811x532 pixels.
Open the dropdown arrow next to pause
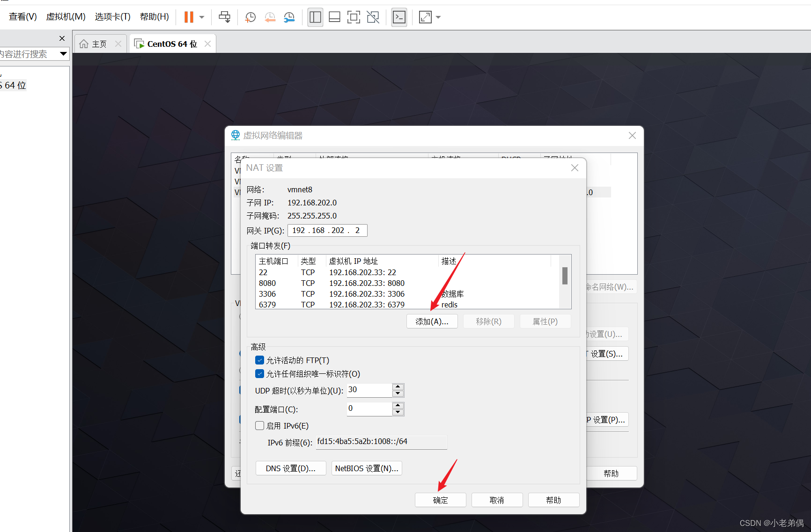[202, 17]
